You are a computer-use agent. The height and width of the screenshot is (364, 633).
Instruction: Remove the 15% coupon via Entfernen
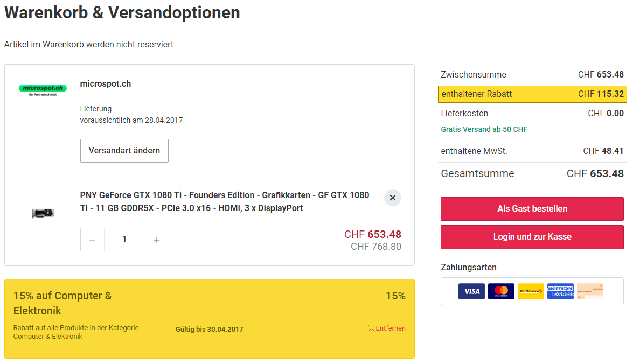(x=387, y=328)
